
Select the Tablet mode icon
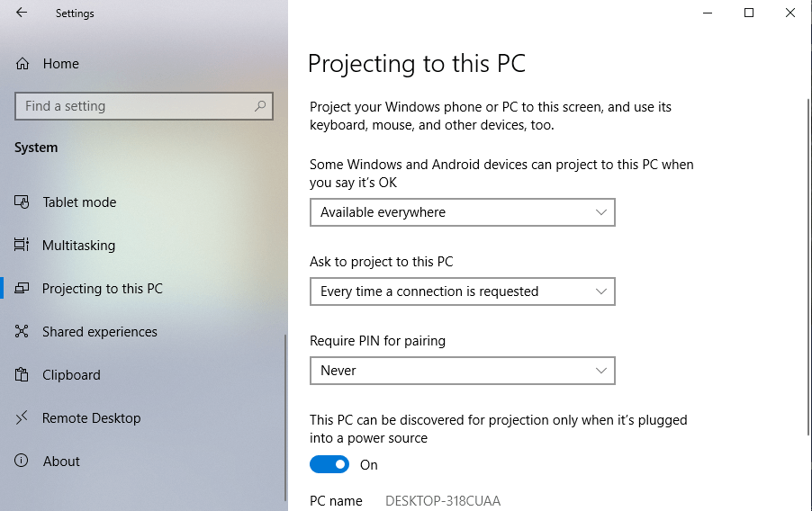click(x=22, y=202)
